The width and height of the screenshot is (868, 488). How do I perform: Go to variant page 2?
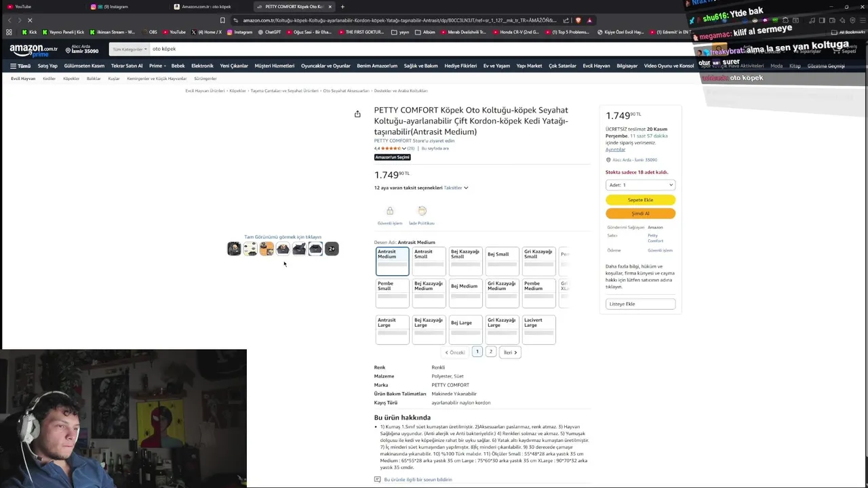[x=490, y=352]
